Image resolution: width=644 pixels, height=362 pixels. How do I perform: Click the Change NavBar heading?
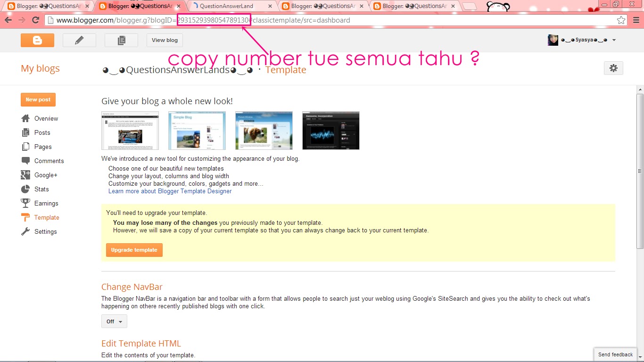click(x=132, y=287)
